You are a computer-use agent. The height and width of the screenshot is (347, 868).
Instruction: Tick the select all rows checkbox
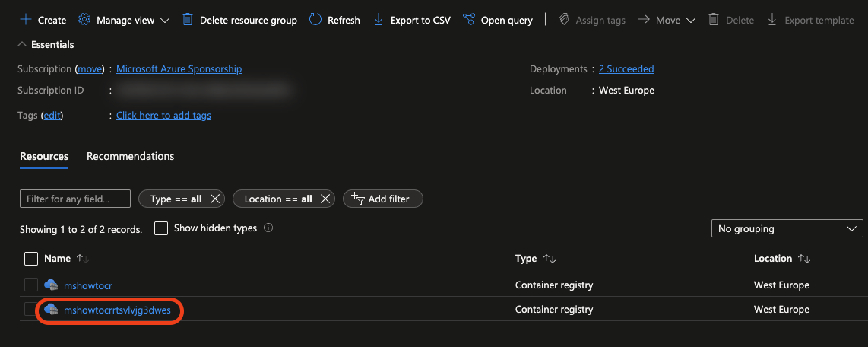point(32,259)
